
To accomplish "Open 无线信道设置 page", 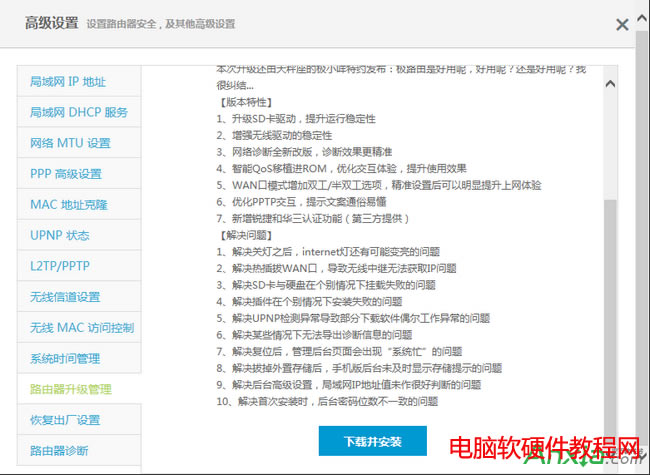I will (79, 297).
